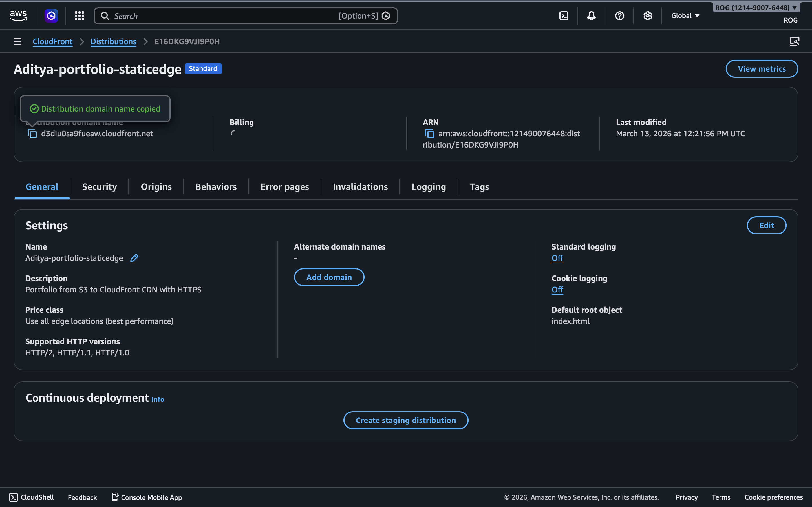812x507 pixels.
Task: Switch to the Invalidations tab
Action: [360, 187]
